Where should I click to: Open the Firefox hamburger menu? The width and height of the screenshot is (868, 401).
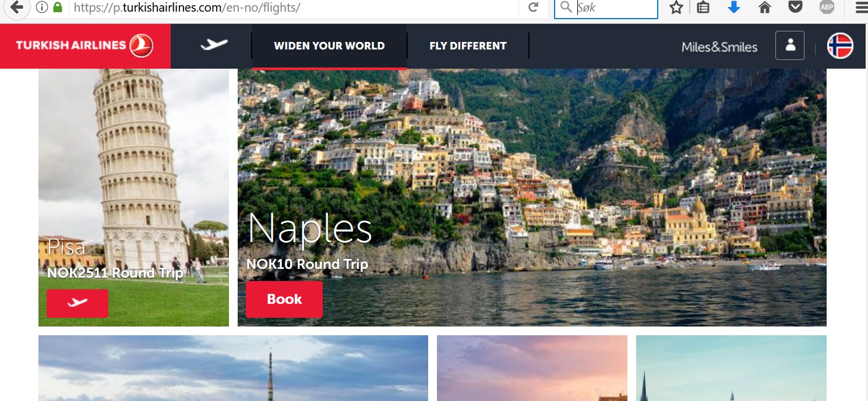[861, 8]
